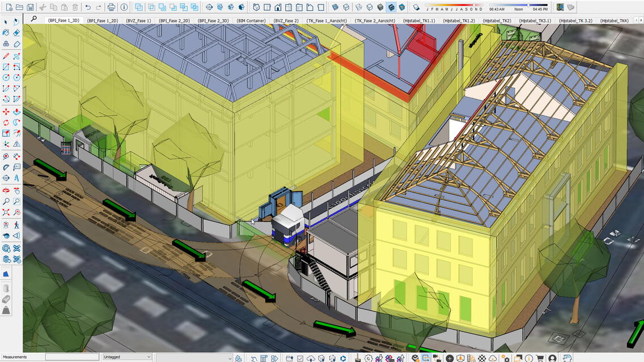This screenshot has height=362, width=644.
Task: Click the Undo arrow icon
Action: 88,7
